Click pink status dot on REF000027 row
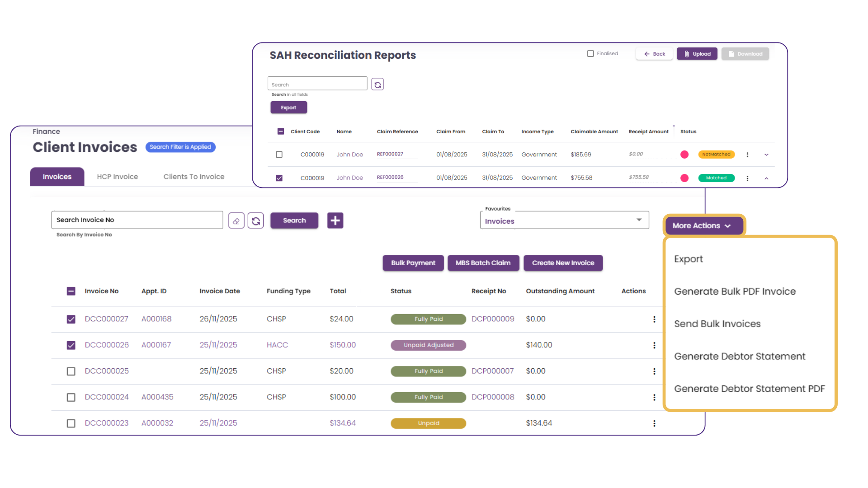 tap(684, 155)
